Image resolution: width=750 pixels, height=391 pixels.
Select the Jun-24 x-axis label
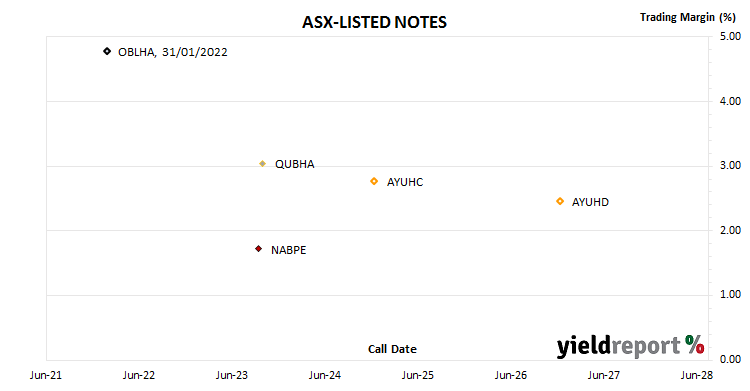pos(325,375)
